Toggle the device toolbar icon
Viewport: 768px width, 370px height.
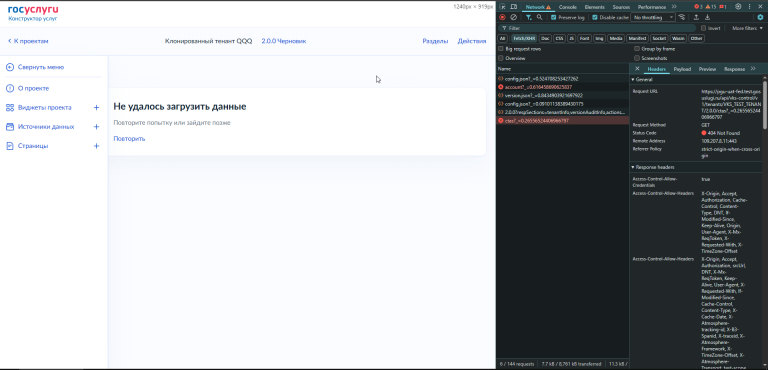pos(513,7)
